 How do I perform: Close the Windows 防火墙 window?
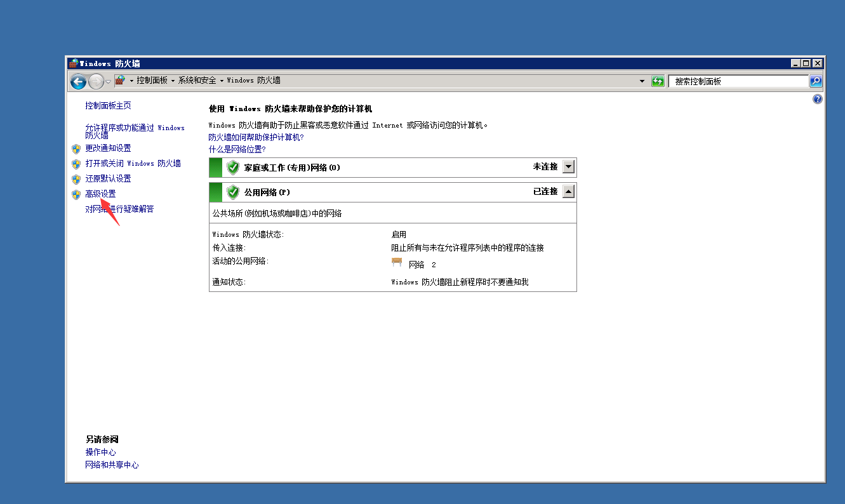click(x=818, y=63)
